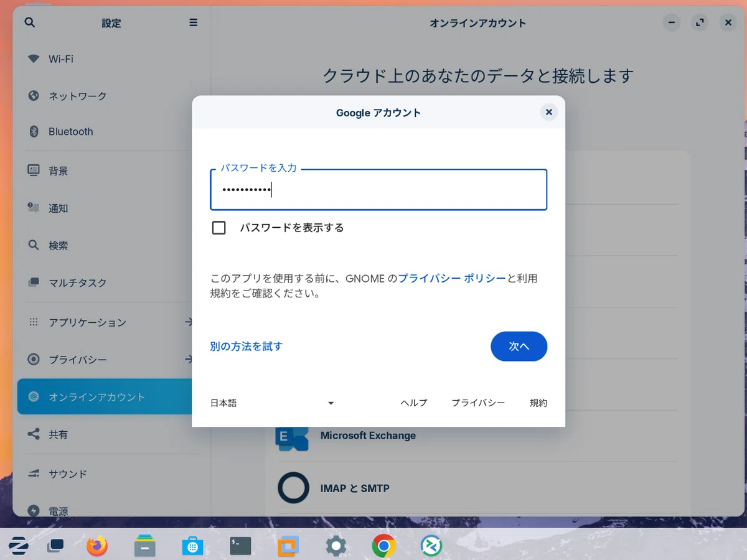The height and width of the screenshot is (560, 747).
Task: Click the workspaces overview taskbar icon
Action: [55, 546]
